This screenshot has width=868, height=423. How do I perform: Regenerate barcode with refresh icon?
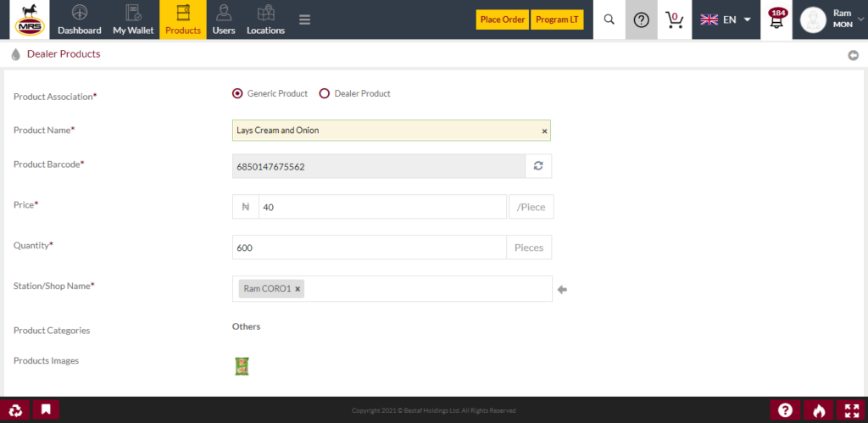pyautogui.click(x=538, y=166)
